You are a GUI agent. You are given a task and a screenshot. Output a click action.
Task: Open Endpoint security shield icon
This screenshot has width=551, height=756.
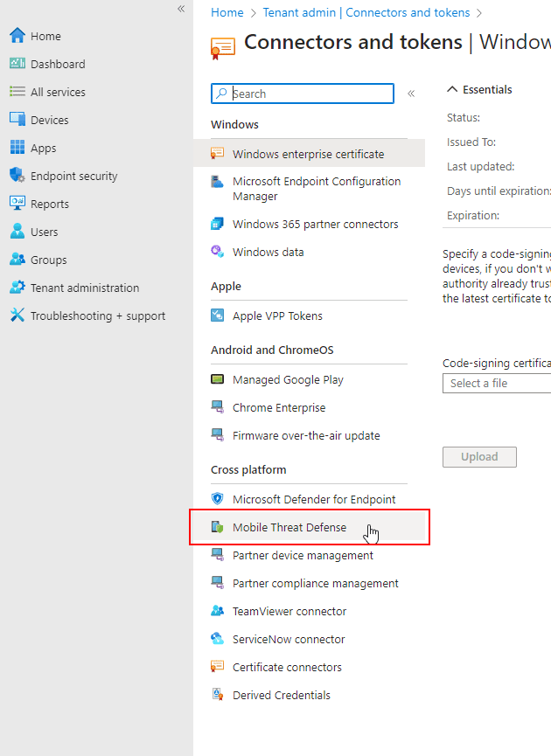pos(17,176)
